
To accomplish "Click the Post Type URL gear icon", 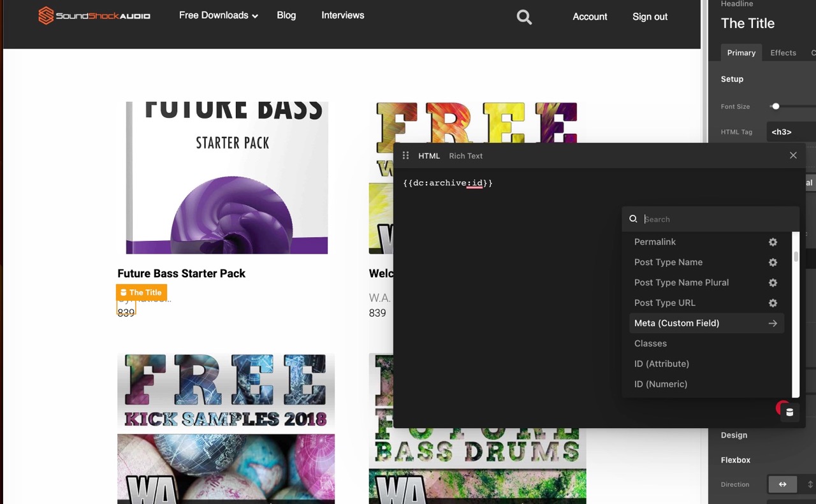I will coord(773,303).
